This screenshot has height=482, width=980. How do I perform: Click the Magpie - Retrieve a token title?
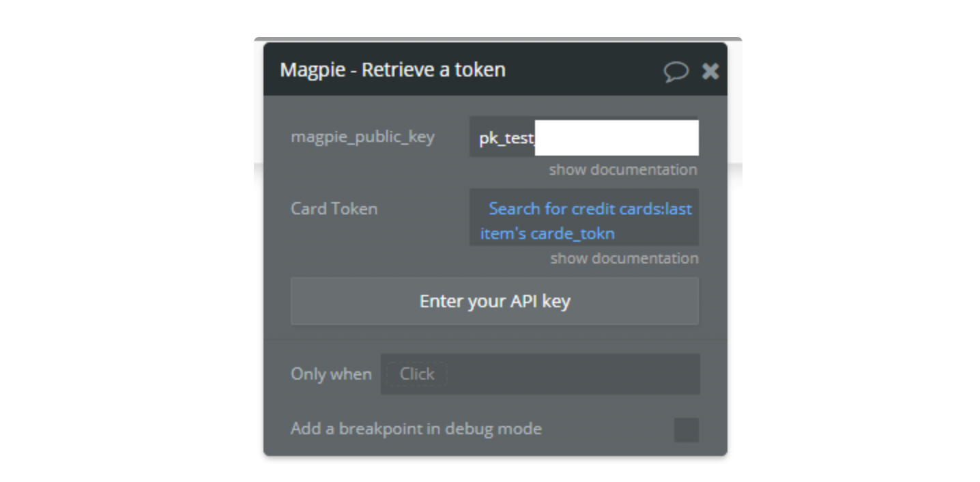point(392,70)
